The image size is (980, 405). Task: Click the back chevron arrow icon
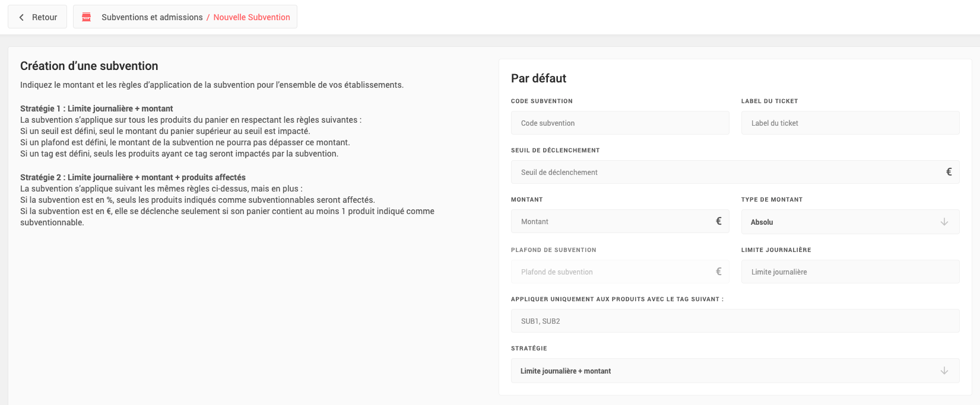click(21, 17)
